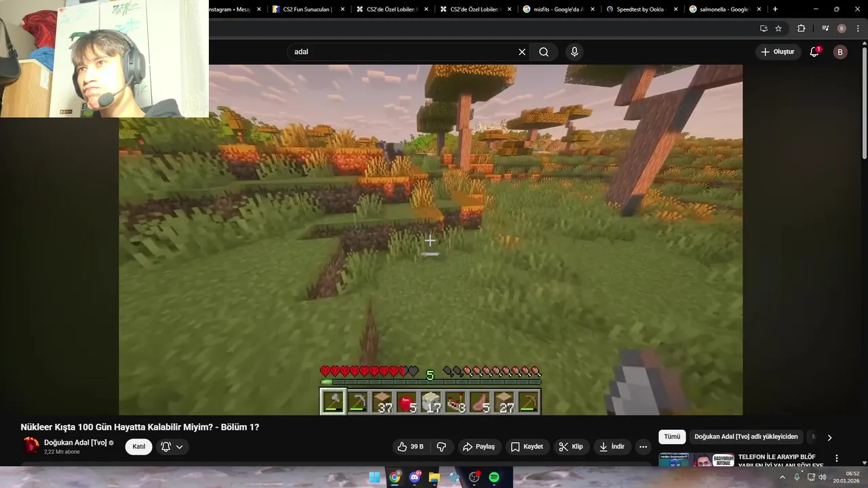Open the three-dot more actions menu

pyautogui.click(x=643, y=447)
